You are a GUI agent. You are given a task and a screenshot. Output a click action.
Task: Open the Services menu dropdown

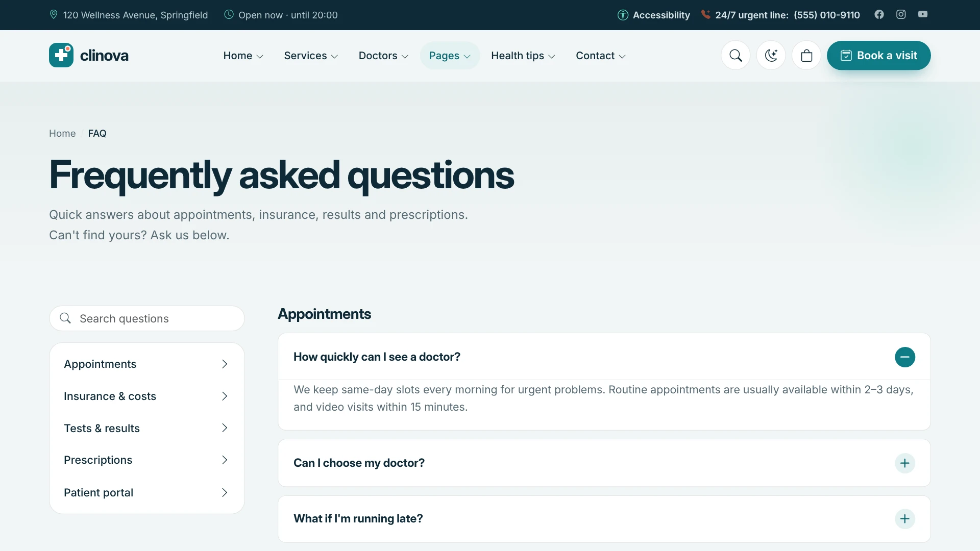click(311, 56)
